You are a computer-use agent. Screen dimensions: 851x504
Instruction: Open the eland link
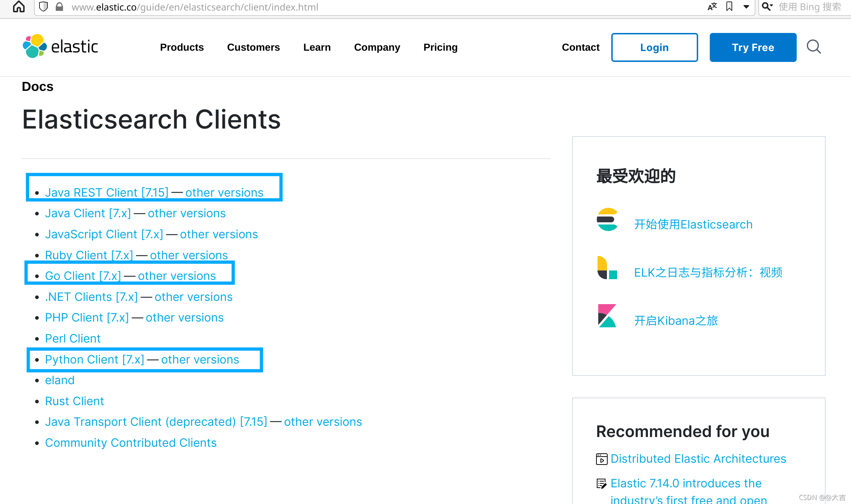(x=60, y=380)
